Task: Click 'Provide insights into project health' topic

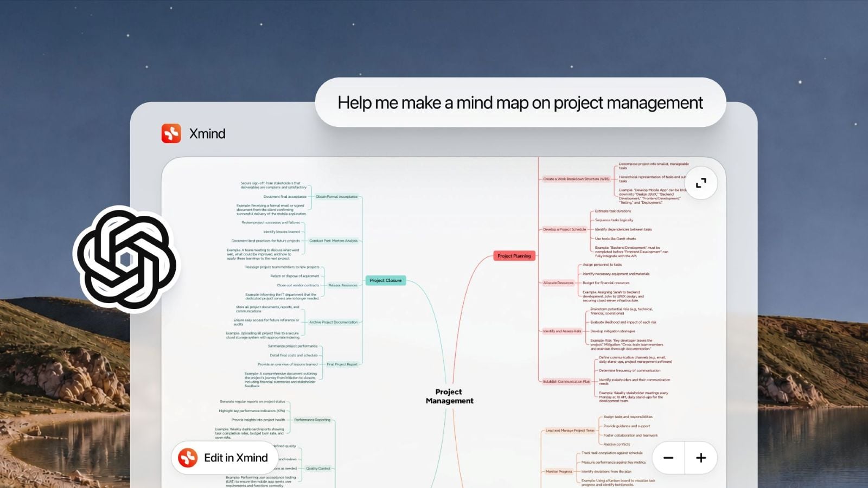Action: pos(258,420)
